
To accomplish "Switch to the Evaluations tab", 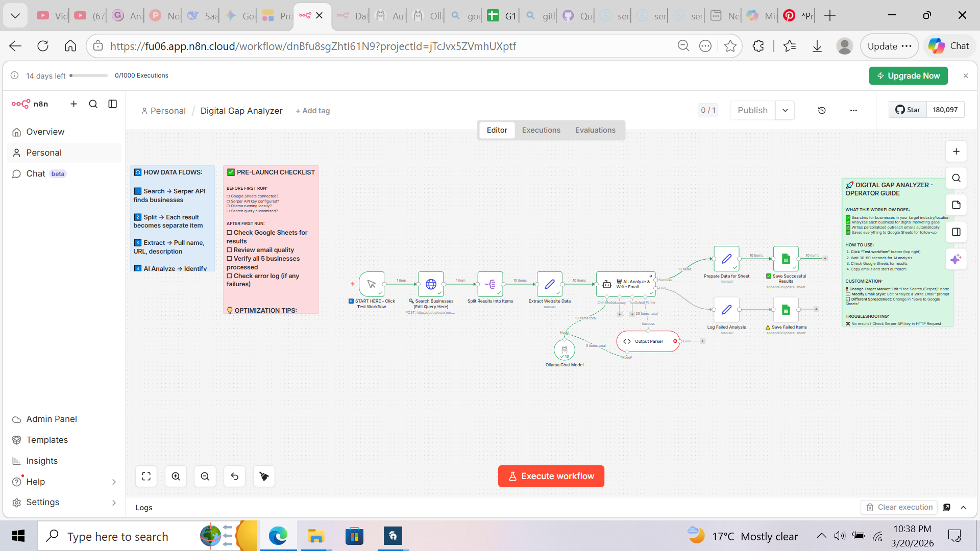I will [595, 130].
